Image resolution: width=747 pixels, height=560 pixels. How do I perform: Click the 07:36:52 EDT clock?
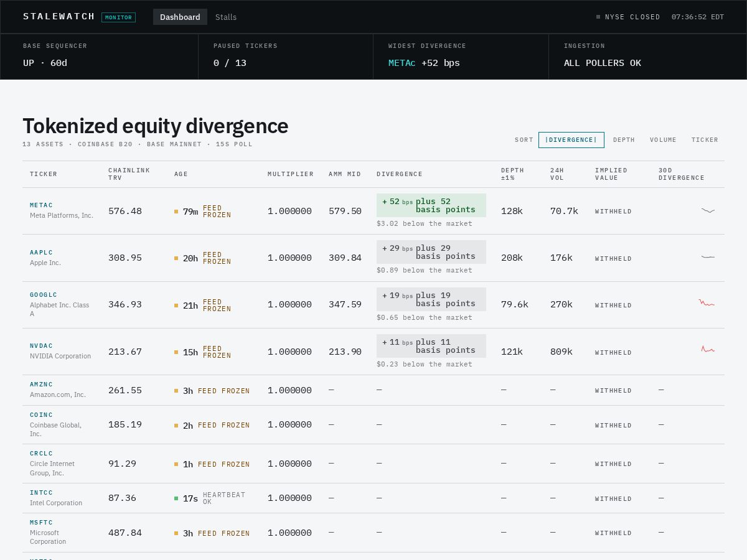(x=698, y=17)
